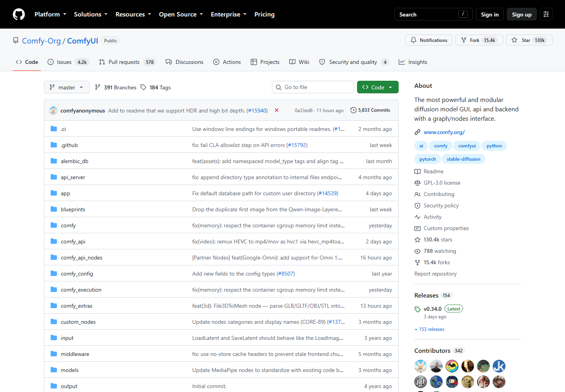The image size is (565, 392).
Task: Open the stable-diffusion topic tag
Action: (463, 159)
